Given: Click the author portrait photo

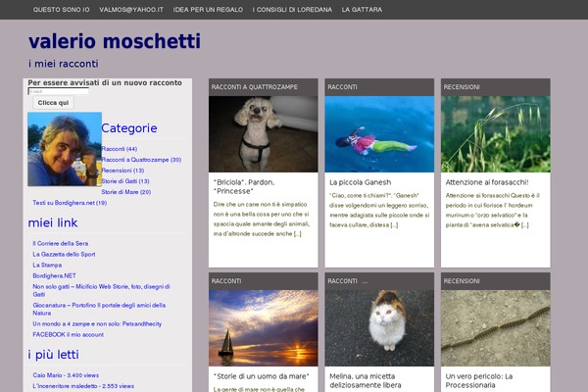Looking at the screenshot, I should (65, 149).
